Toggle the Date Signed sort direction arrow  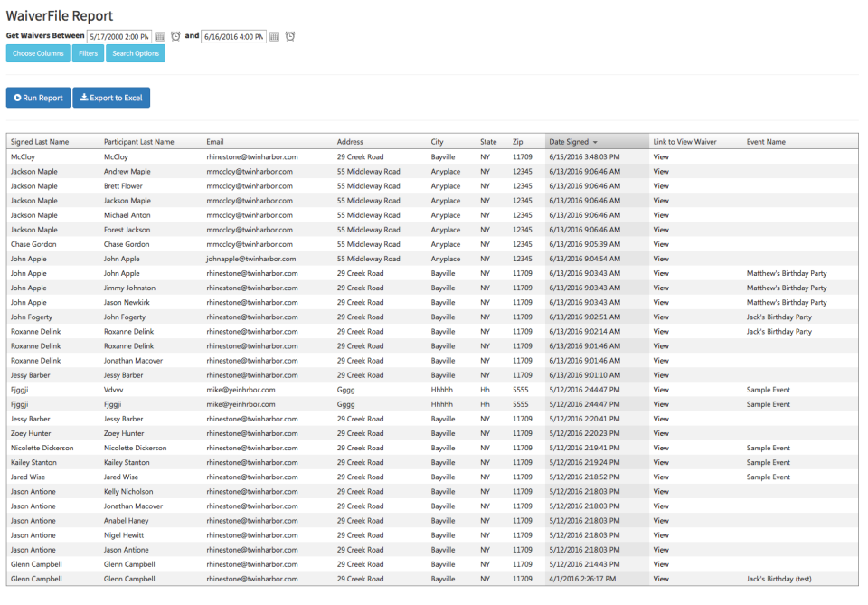point(597,142)
